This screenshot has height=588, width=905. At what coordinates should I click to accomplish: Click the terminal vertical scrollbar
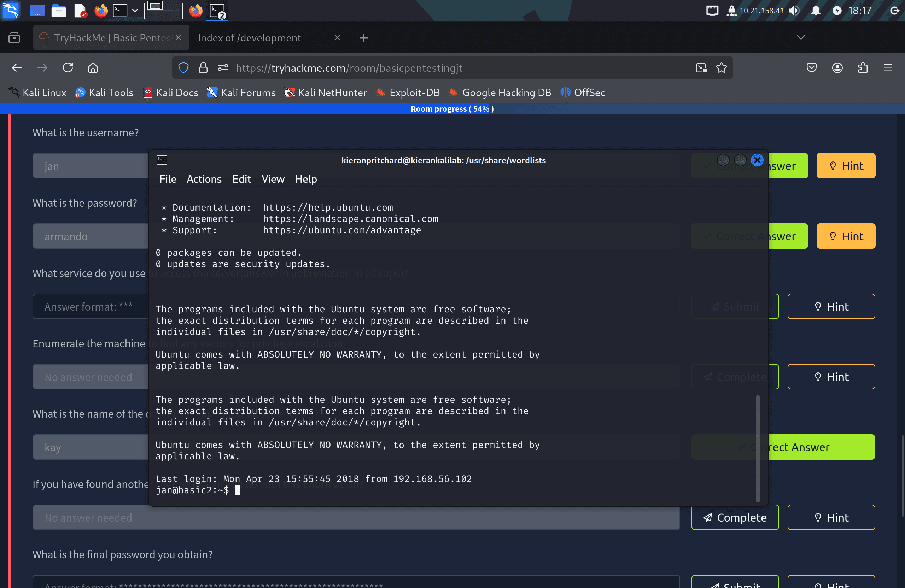pos(758,448)
